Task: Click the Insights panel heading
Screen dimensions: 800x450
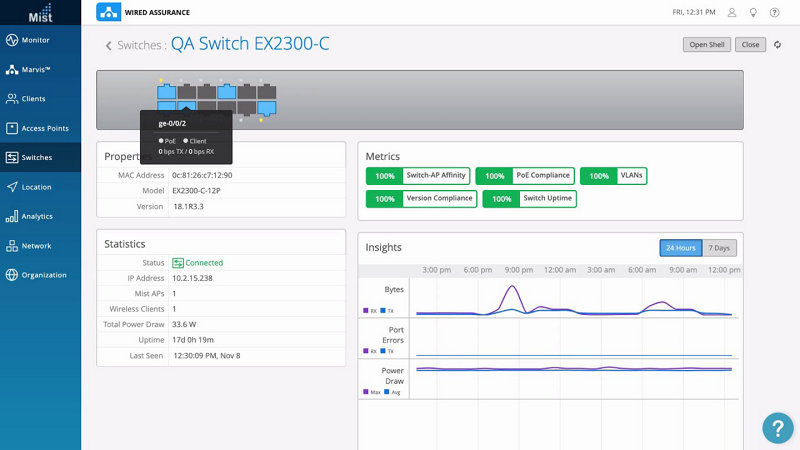Action: [383, 247]
